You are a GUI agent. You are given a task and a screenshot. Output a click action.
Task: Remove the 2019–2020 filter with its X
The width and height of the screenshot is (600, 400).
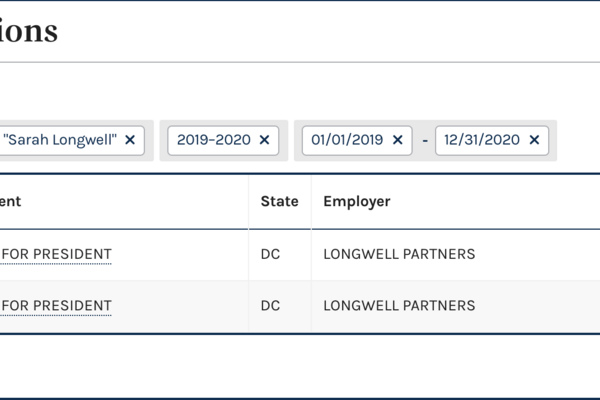click(x=264, y=140)
